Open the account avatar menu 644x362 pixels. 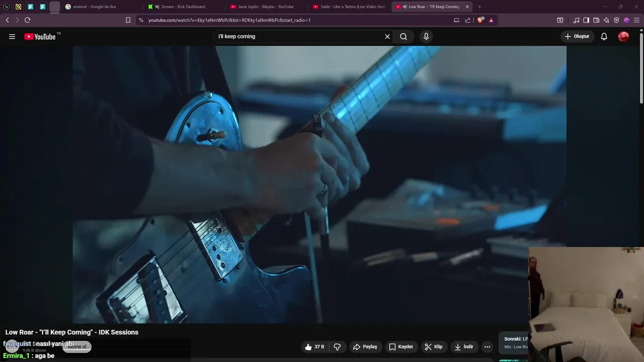623,36
